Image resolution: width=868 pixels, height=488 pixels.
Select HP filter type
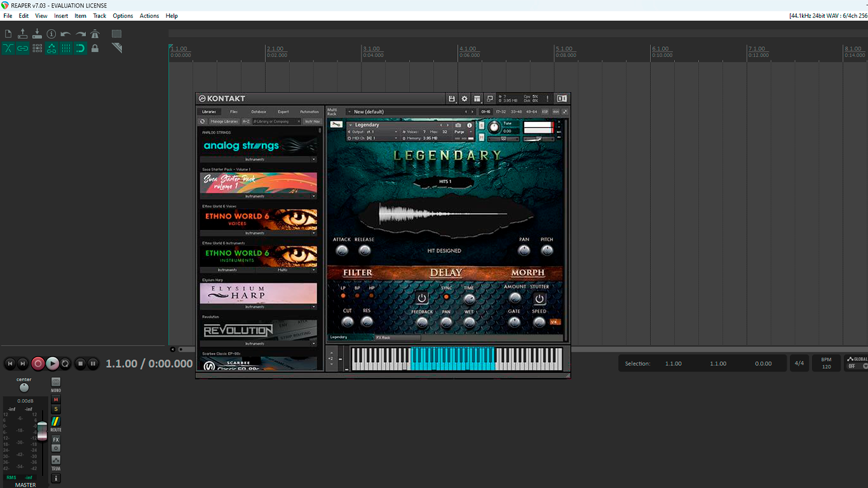click(372, 296)
